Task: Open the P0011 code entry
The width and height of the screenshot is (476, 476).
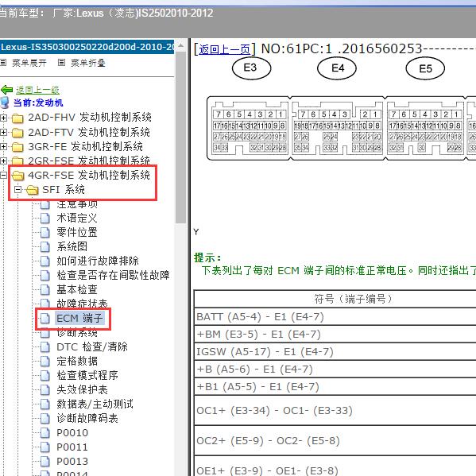Action: point(72,447)
